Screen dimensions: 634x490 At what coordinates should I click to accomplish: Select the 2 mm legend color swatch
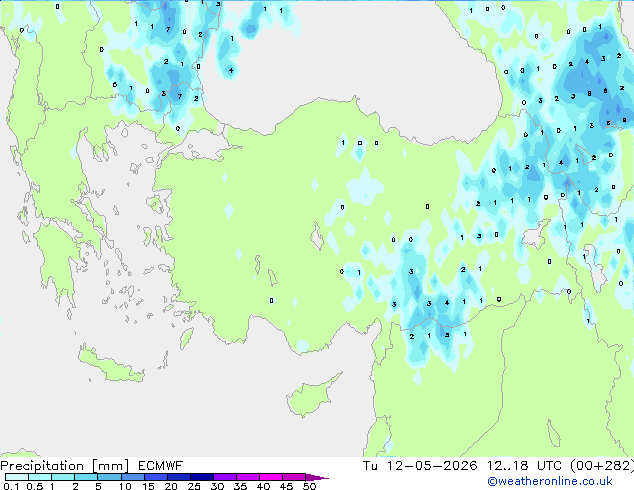coord(86,477)
